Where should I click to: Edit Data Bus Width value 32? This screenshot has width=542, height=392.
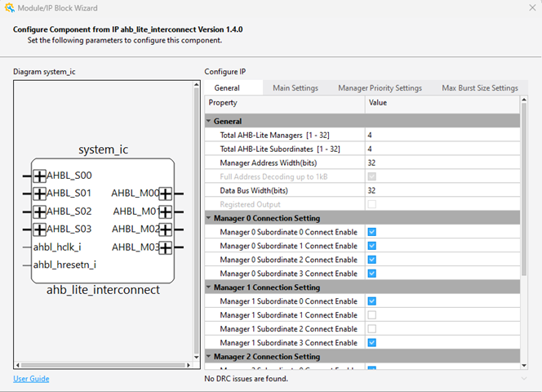pos(442,190)
